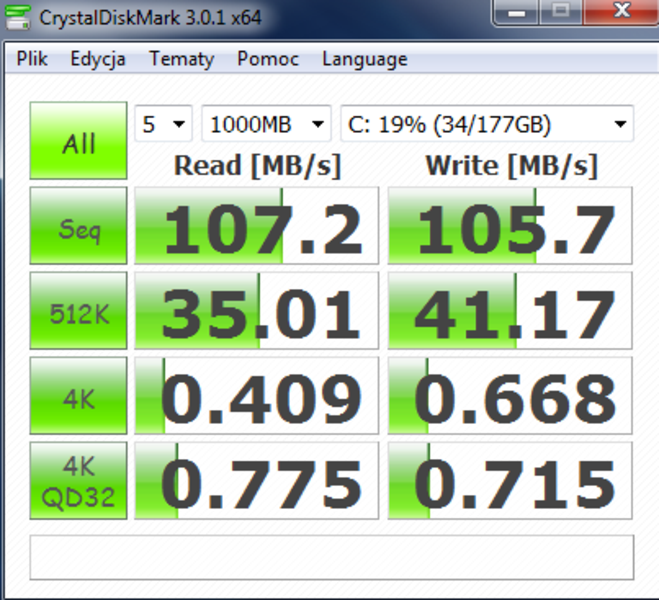Open the Edycja menu

98,59
